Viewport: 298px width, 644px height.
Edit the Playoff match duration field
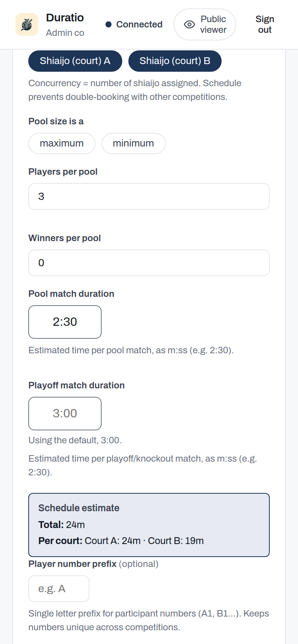[x=65, y=414]
